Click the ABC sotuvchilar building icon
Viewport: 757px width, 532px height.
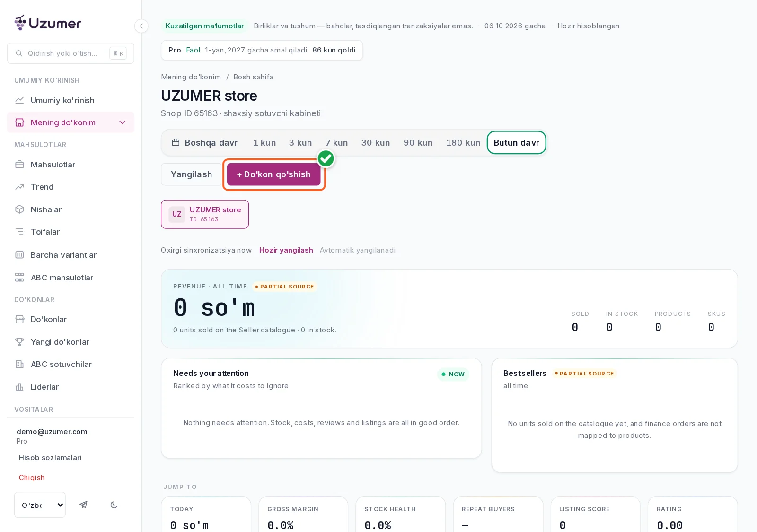pos(19,364)
